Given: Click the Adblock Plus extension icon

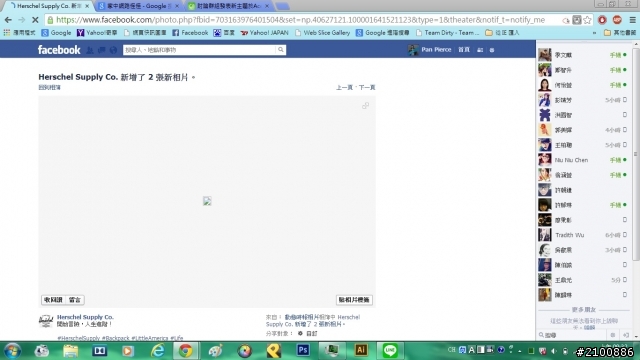Looking at the screenshot, I should tap(617, 20).
